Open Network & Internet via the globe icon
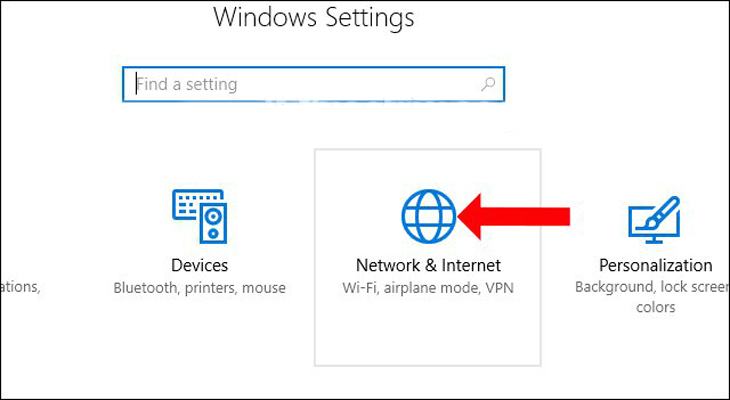This screenshot has width=730, height=400. (428, 217)
